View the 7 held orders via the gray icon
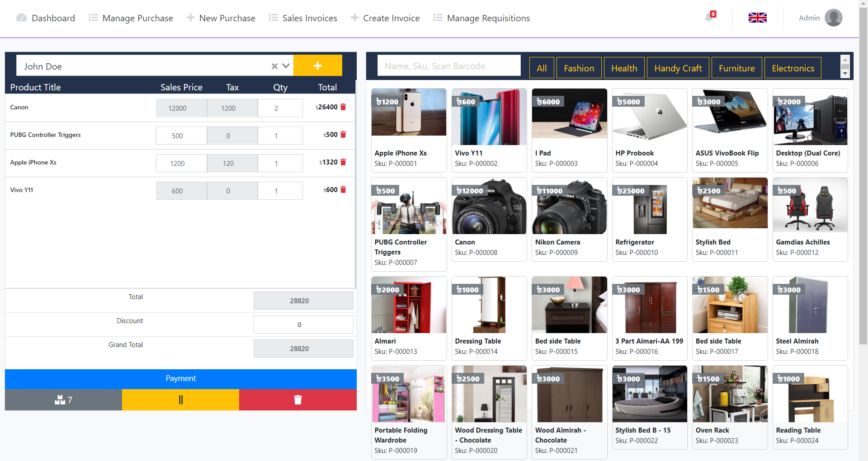 coord(63,400)
